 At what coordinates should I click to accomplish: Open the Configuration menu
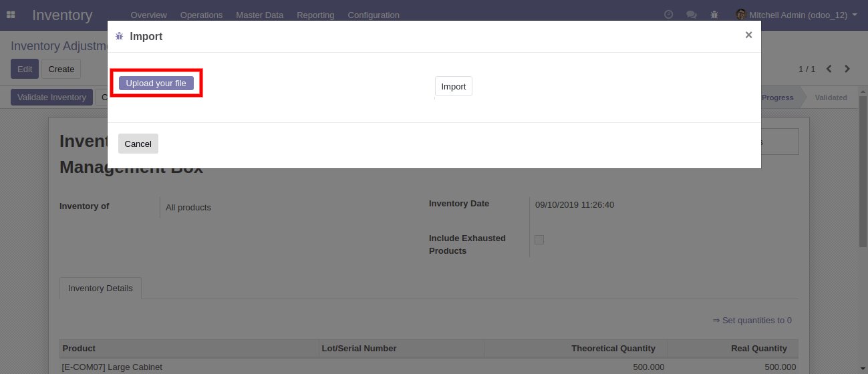tap(374, 15)
